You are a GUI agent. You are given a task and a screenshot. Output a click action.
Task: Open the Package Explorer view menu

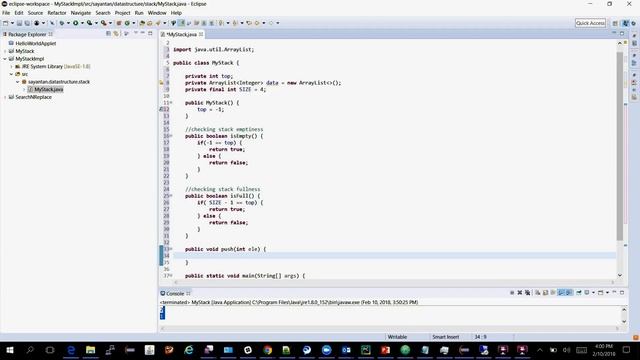[x=136, y=33]
